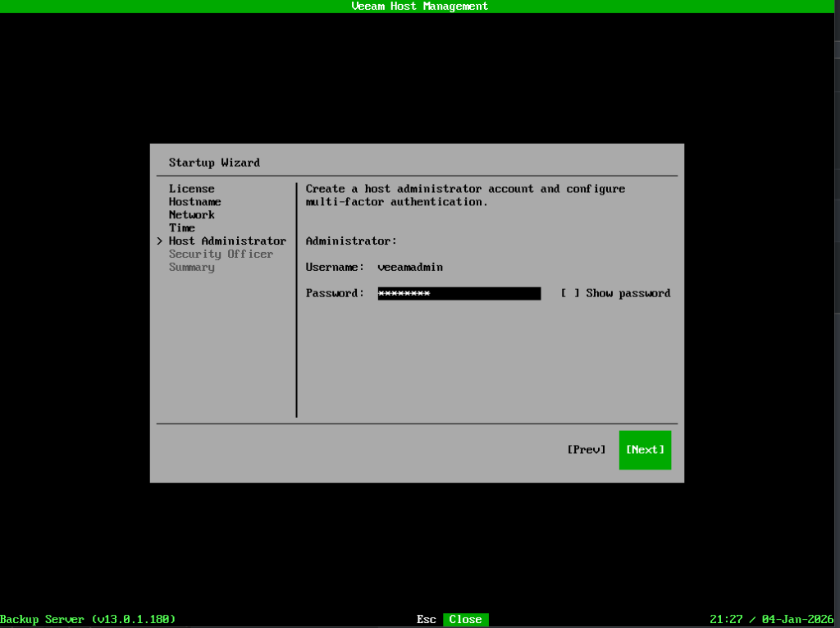Click the Password field label

335,294
